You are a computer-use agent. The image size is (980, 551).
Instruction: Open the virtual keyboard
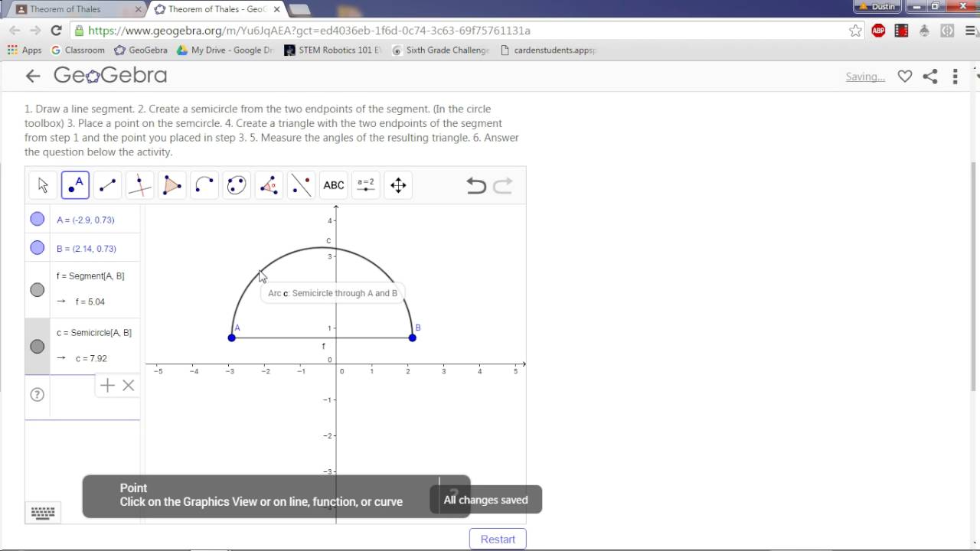pyautogui.click(x=43, y=513)
